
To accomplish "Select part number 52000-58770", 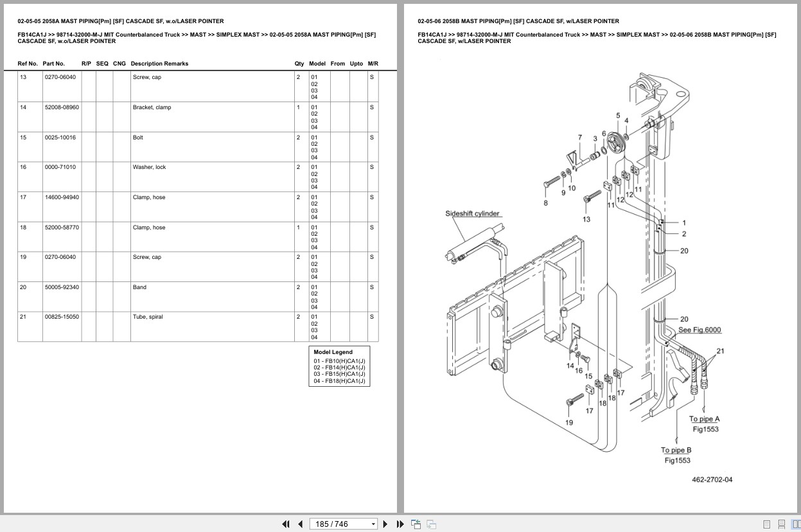I will tap(62, 227).
